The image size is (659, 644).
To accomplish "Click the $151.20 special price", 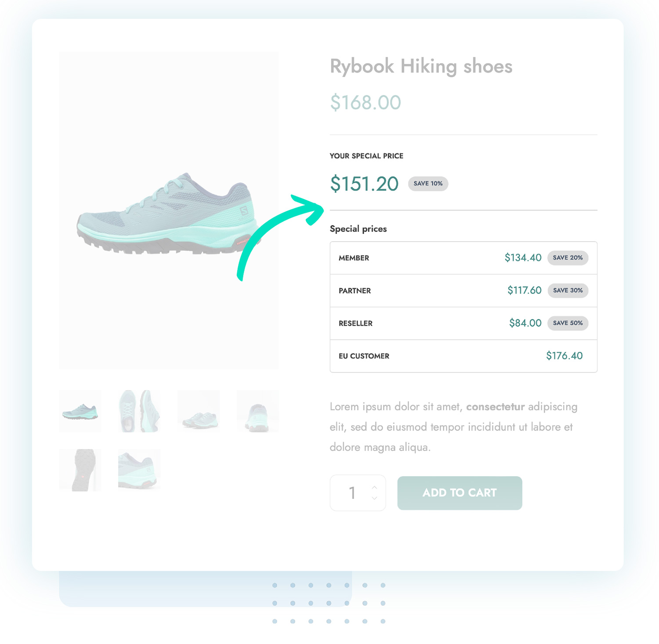I will click(364, 184).
